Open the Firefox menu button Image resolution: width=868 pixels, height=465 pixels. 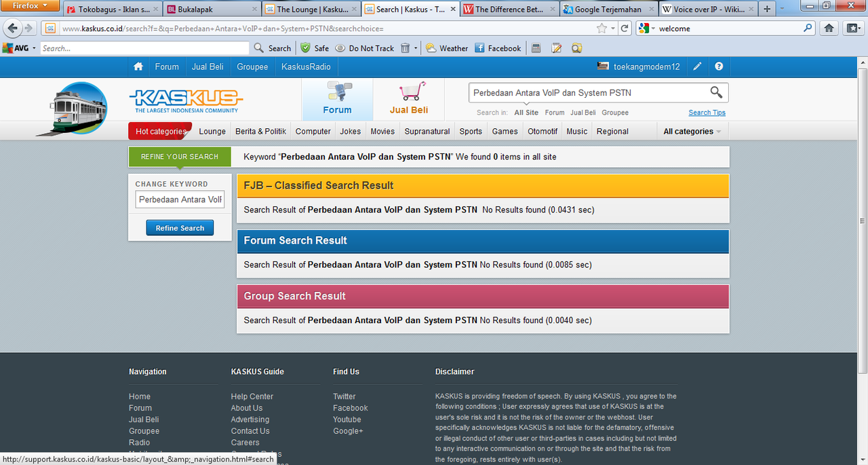pyautogui.click(x=31, y=5)
